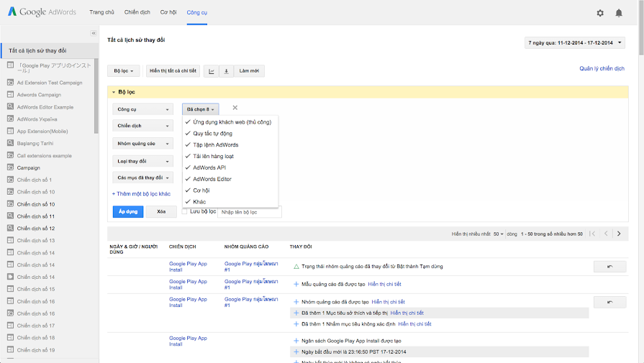Open the date range dropdown

pyautogui.click(x=574, y=43)
